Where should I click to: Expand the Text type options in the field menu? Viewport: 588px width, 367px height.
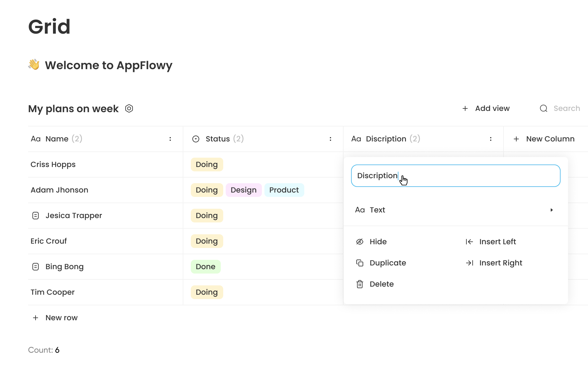click(552, 210)
